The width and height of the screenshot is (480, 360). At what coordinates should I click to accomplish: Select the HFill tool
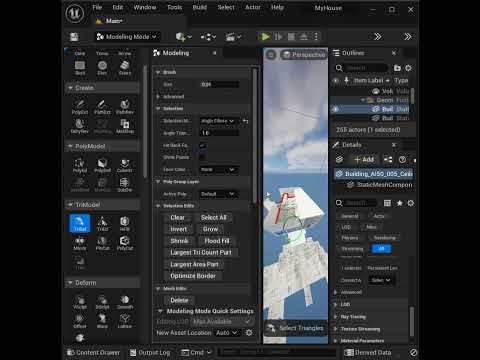click(x=125, y=223)
